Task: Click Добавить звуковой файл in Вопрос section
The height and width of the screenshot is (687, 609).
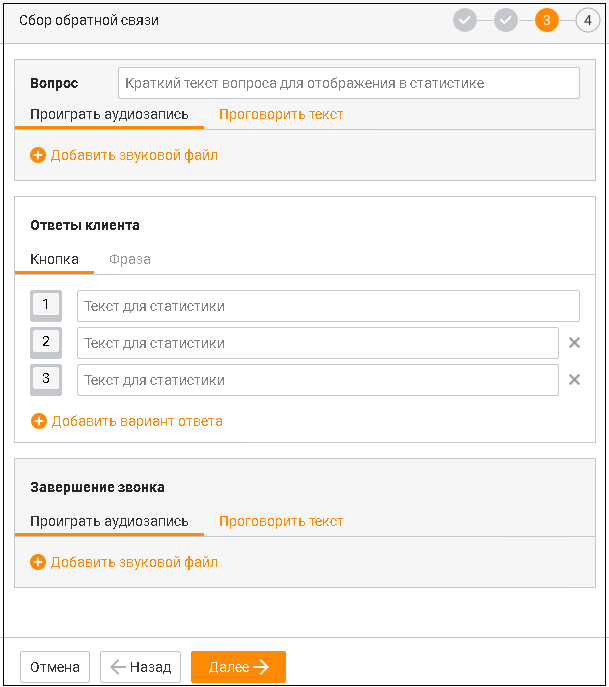Action: click(134, 155)
